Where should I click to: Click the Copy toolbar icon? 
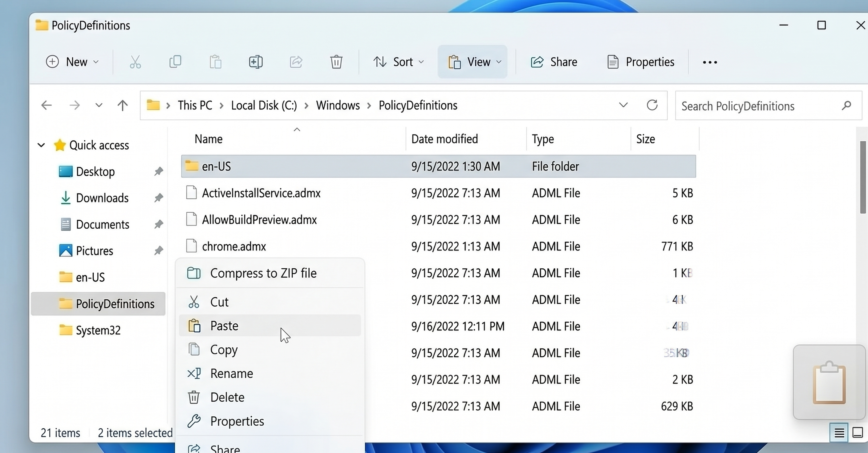point(175,62)
